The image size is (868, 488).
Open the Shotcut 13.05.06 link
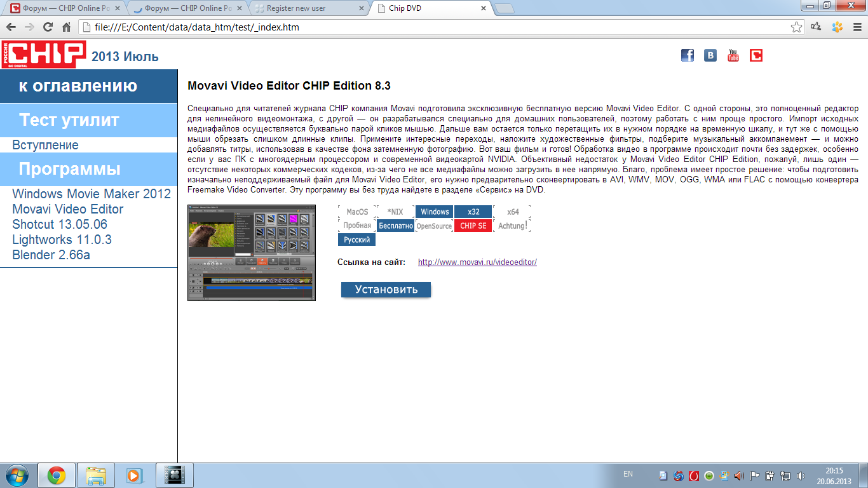point(60,224)
